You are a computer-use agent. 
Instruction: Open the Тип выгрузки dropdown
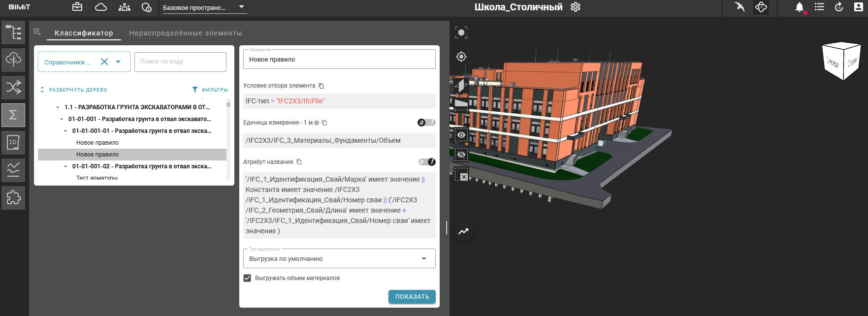pos(339,259)
